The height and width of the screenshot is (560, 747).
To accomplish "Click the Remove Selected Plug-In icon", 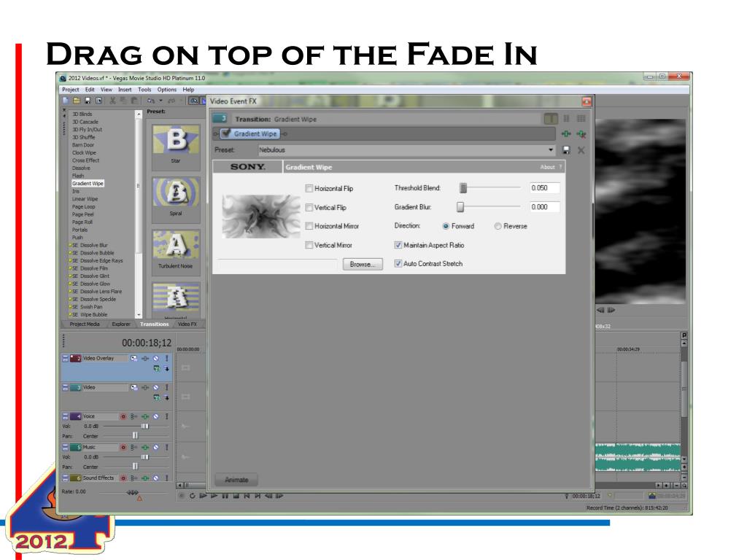I will pyautogui.click(x=581, y=134).
